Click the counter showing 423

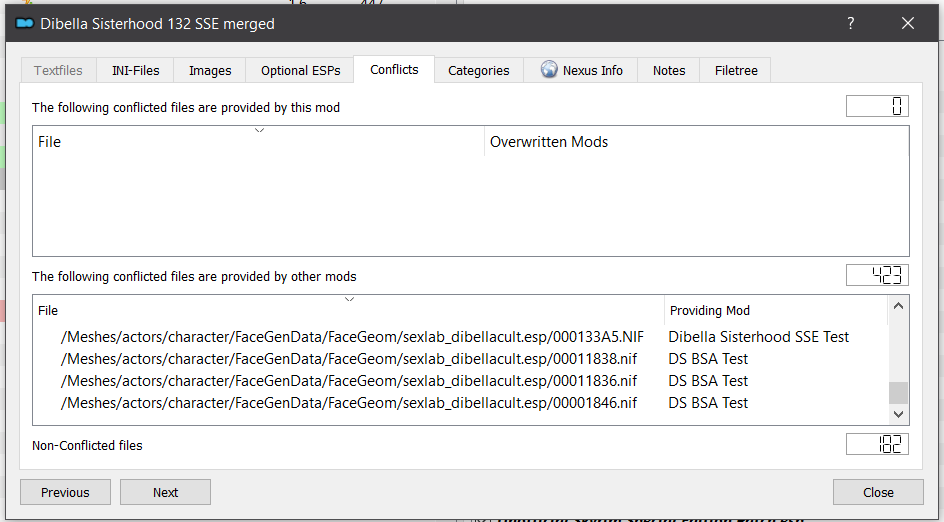coord(877,275)
